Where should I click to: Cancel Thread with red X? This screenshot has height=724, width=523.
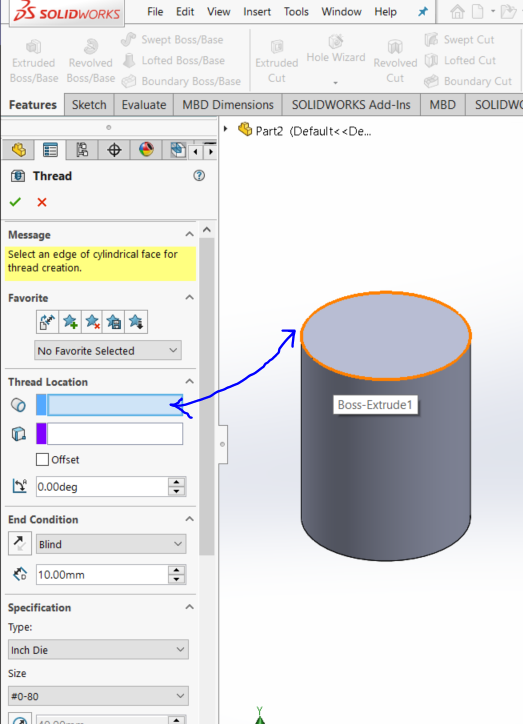pyautogui.click(x=42, y=202)
